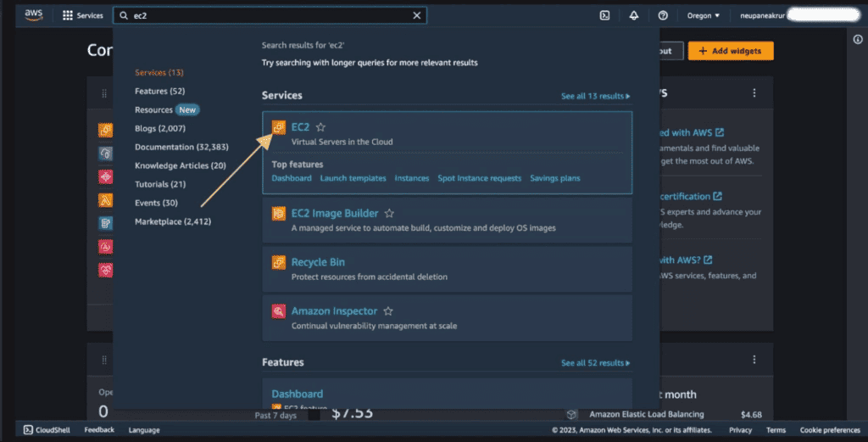Open CloudShell in footer

(x=47, y=430)
